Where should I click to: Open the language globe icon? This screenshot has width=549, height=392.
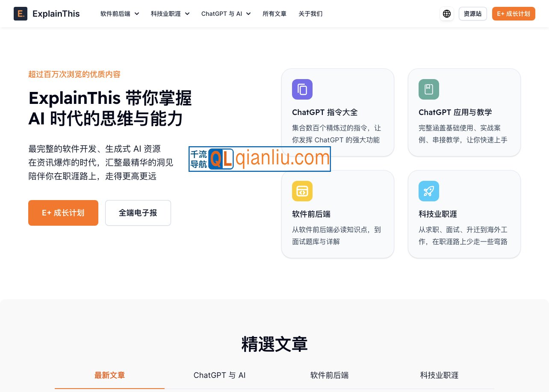pos(446,13)
